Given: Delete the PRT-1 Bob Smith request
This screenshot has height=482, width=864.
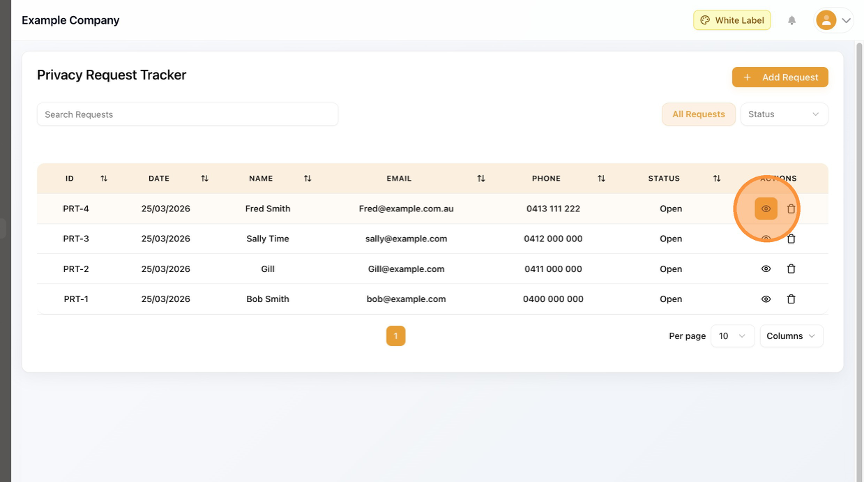Looking at the screenshot, I should (x=791, y=299).
